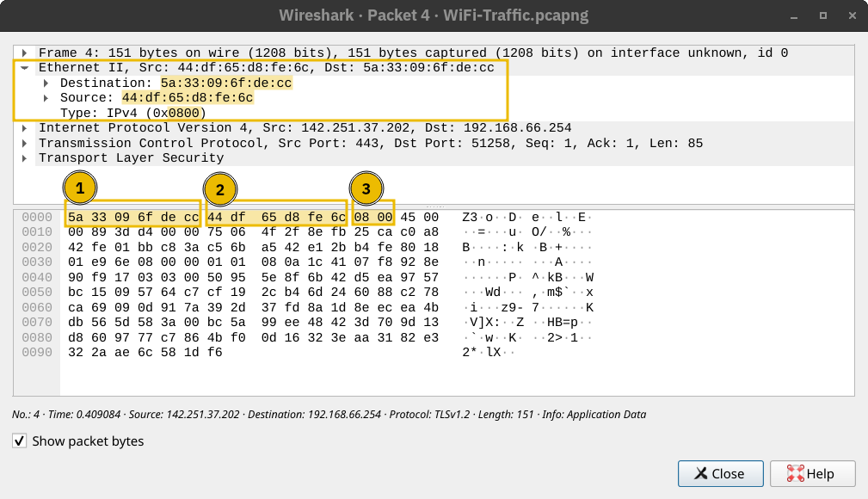Click the yellow circle marker numbered 1
The height and width of the screenshot is (499, 868).
[80, 188]
